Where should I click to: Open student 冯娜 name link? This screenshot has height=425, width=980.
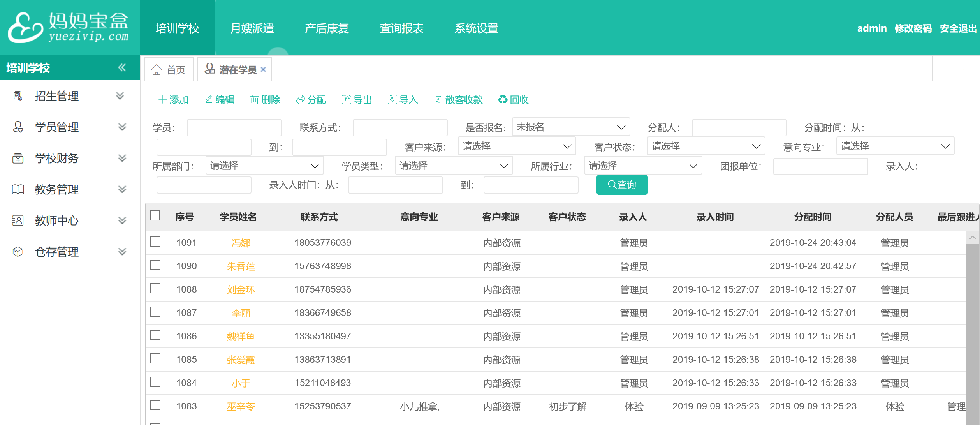point(241,243)
